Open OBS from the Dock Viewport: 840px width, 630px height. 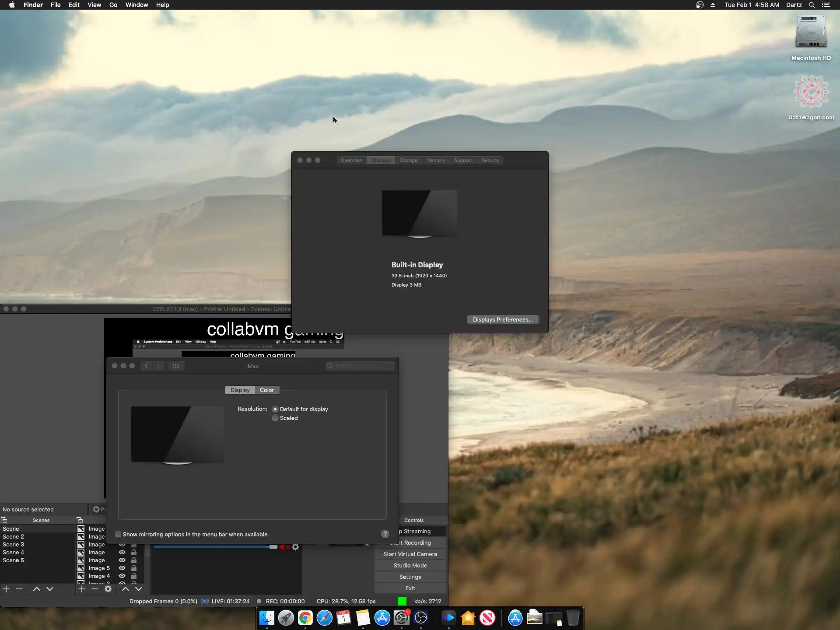[x=420, y=618]
